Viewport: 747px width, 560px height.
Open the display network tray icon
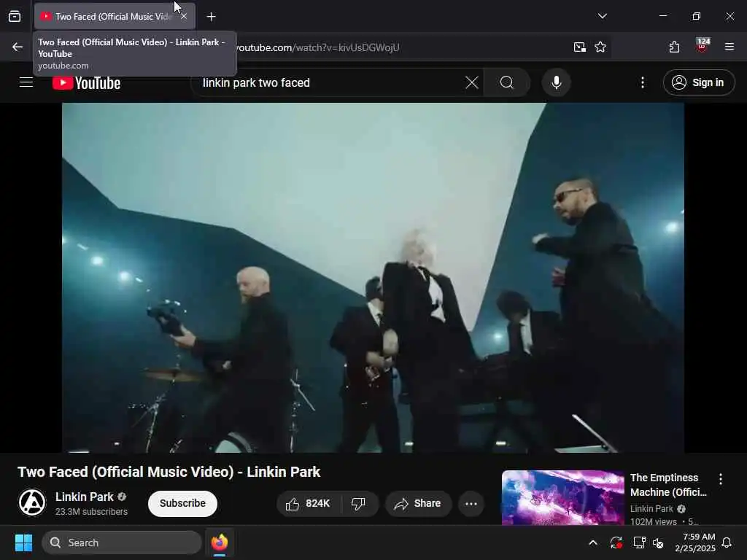pyautogui.click(x=639, y=542)
